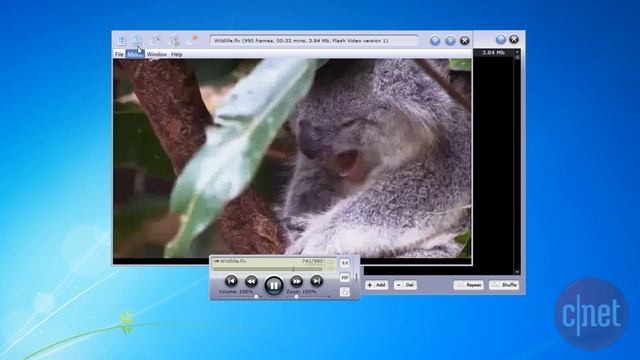Click the second toolbar icon under the cursor
640x360 pixels.
point(137,40)
